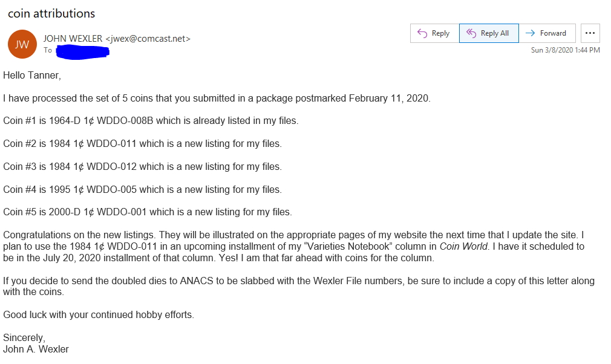Click the Hello Tanner greeting line
611x364 pixels.
pyautogui.click(x=32, y=75)
